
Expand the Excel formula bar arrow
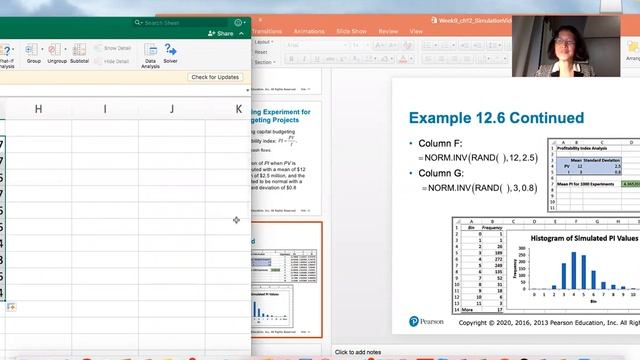247,90
